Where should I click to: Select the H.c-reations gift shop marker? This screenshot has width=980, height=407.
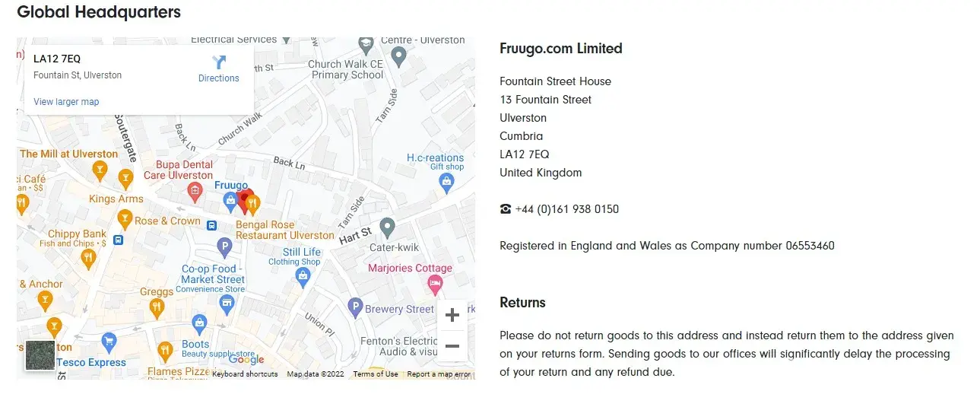pyautogui.click(x=446, y=181)
